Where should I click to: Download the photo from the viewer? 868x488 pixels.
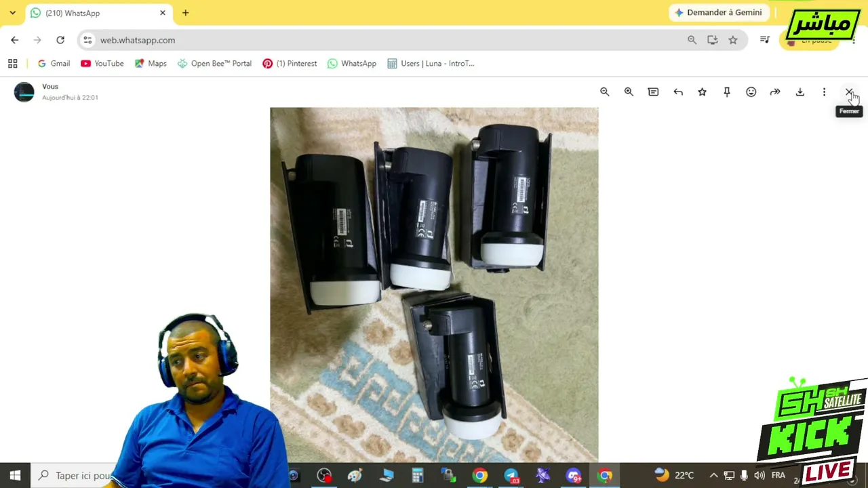tap(800, 92)
